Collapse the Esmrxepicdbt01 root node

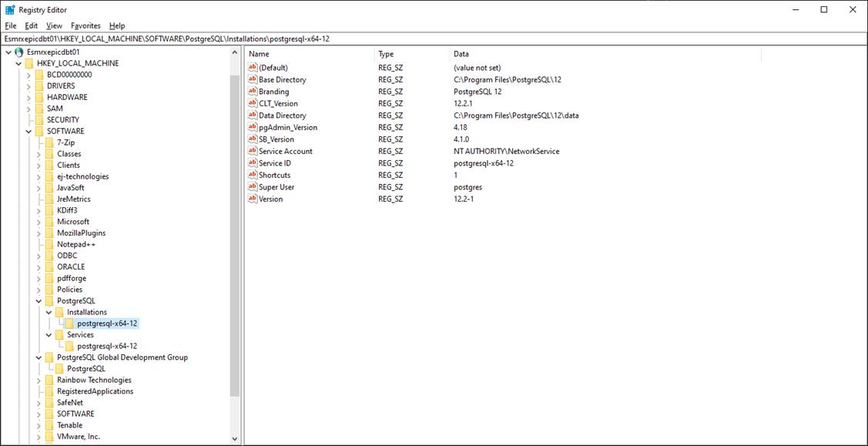pyautogui.click(x=8, y=52)
